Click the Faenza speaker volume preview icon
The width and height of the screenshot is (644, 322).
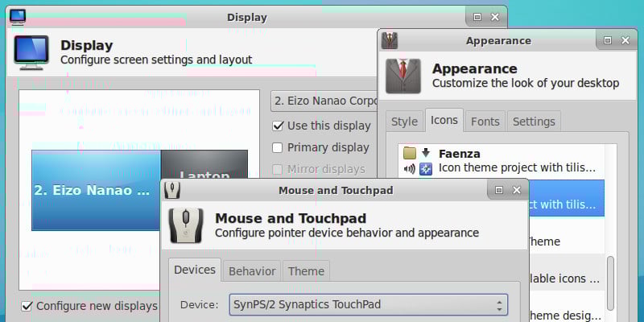[410, 168]
